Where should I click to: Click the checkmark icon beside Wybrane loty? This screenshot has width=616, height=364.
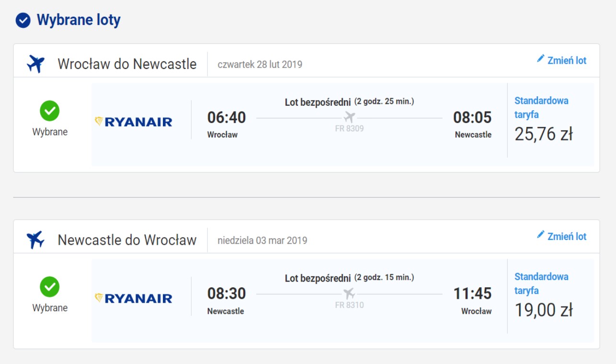(23, 21)
